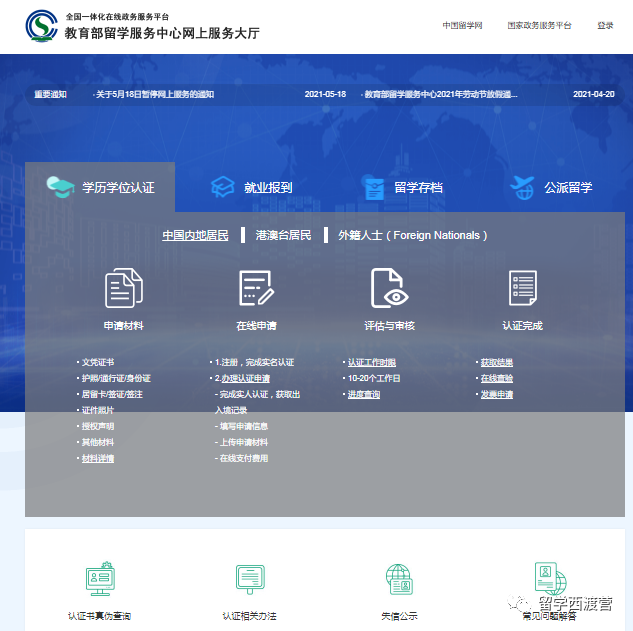
Task: Click the 教育部留学服务中心网上服务大厅 title
Action: coord(162,33)
